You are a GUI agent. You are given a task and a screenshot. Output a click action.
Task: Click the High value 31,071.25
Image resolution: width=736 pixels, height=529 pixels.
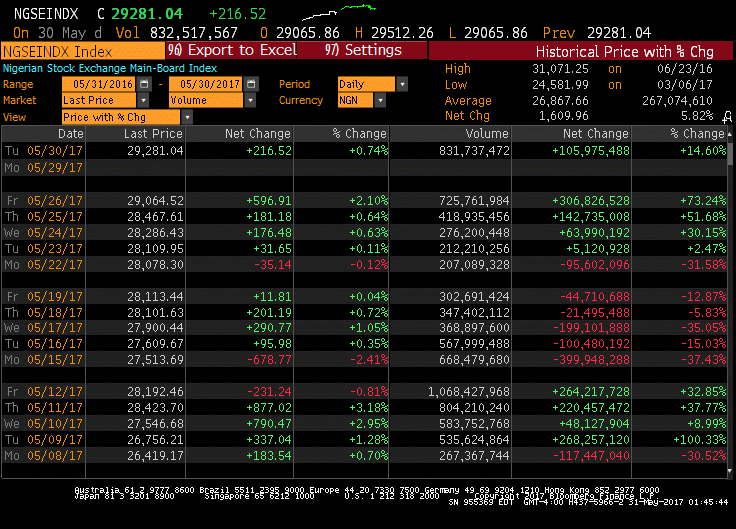point(560,69)
